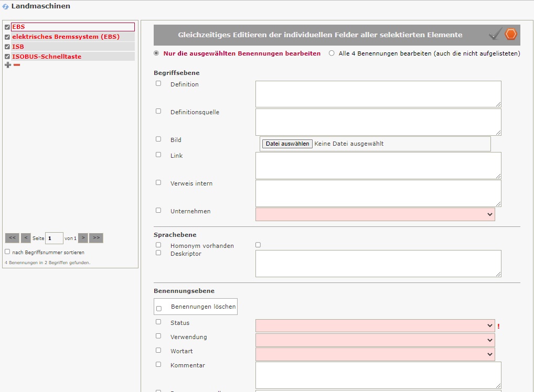The width and height of the screenshot is (534, 392).
Task: Click 'Datei auswählen' file button
Action: pyautogui.click(x=287, y=144)
